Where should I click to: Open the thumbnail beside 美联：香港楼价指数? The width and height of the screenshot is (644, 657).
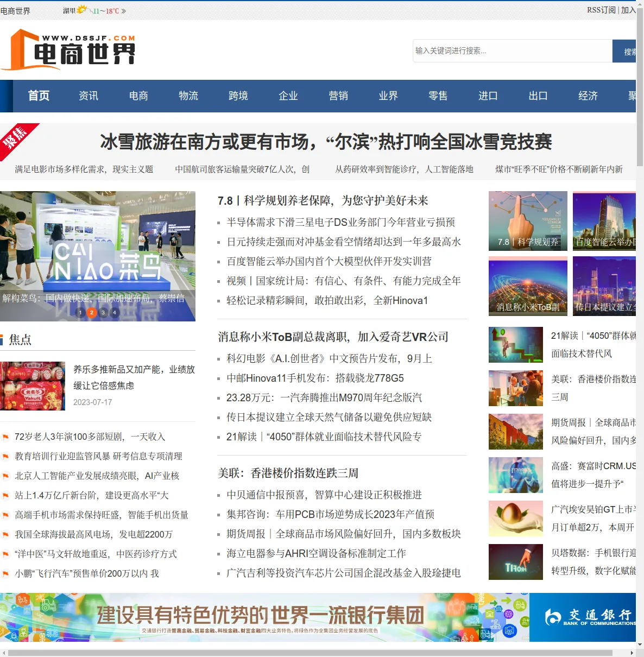(516, 388)
